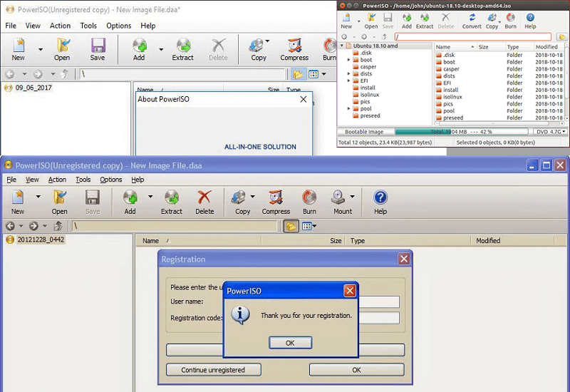Open Options menu in top-left window
570x392 pixels.
[118, 26]
